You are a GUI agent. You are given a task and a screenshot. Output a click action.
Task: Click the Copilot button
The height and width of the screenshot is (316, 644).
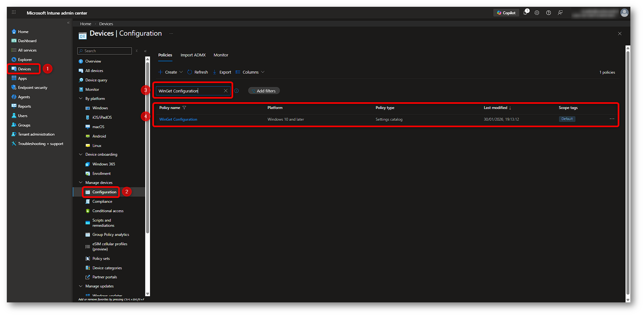coord(506,13)
